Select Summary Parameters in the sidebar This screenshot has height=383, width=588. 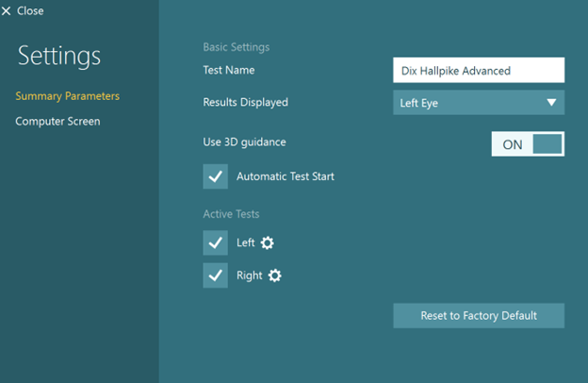(68, 96)
